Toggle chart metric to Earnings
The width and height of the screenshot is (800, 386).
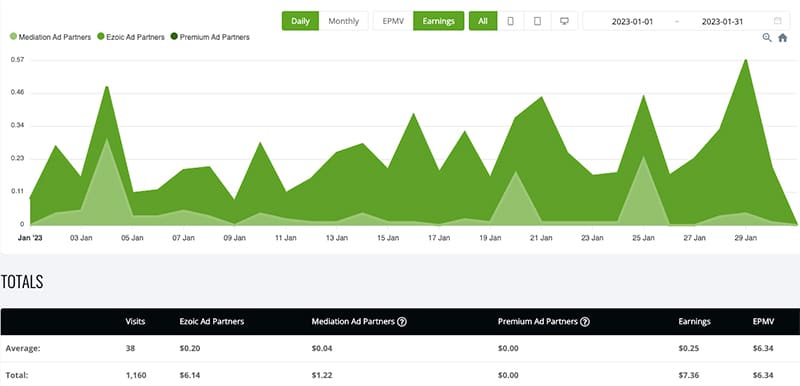[x=438, y=21]
